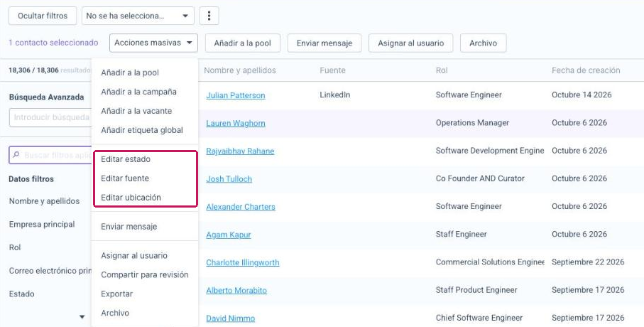
Task: Open David Nimmo's contact link
Action: click(231, 318)
